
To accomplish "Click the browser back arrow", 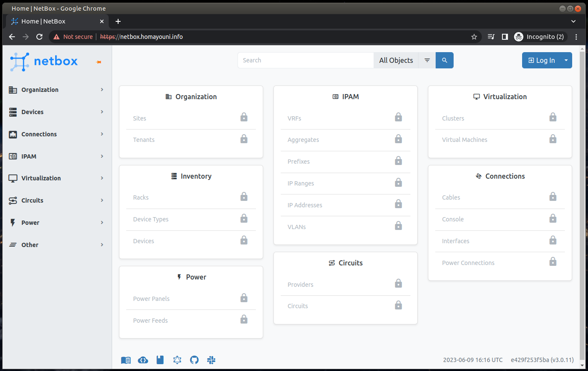I will click(x=12, y=37).
